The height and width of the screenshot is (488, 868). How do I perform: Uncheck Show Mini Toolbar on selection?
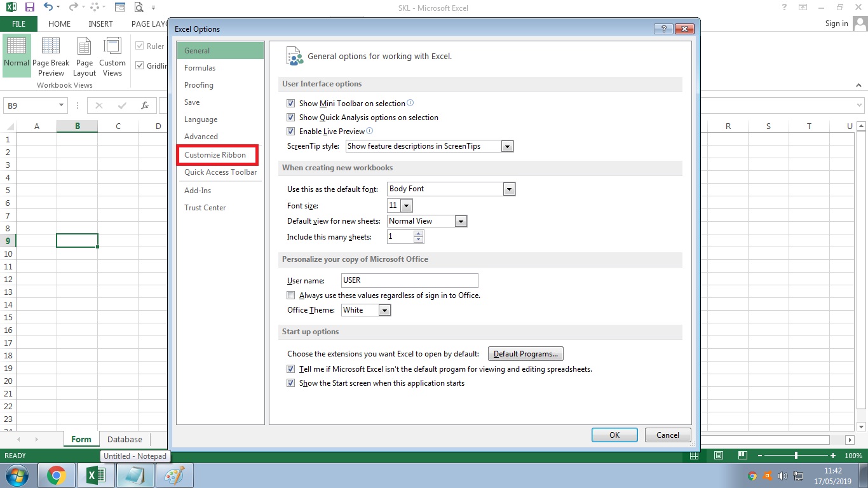point(290,103)
